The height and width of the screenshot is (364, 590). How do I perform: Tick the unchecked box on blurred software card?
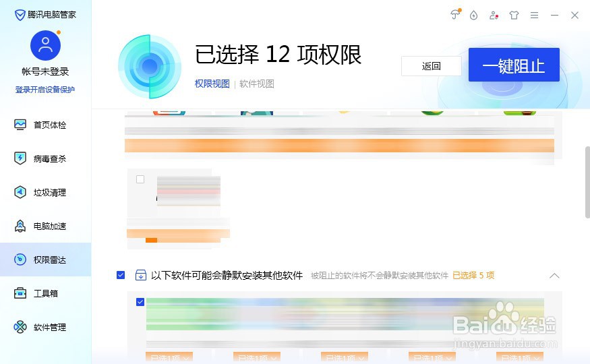pos(140,179)
